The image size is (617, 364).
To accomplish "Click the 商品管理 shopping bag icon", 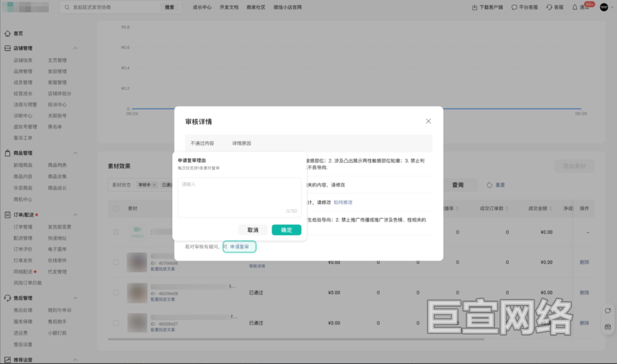I will (7, 153).
